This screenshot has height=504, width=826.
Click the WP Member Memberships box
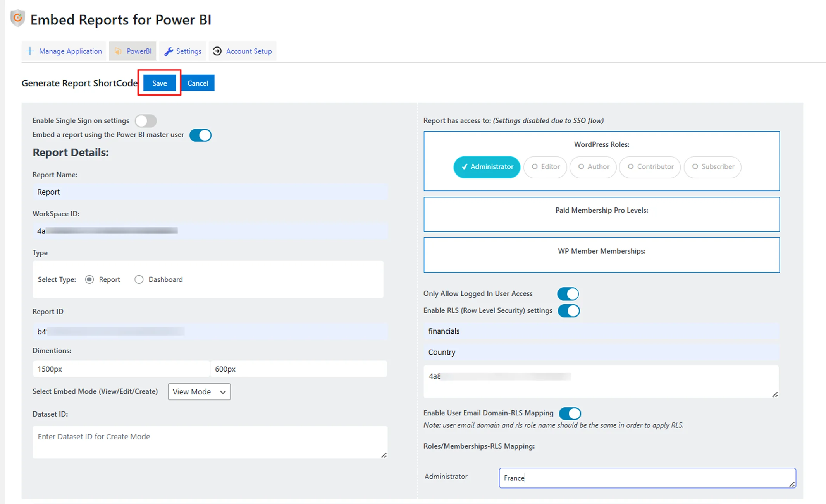tap(602, 255)
